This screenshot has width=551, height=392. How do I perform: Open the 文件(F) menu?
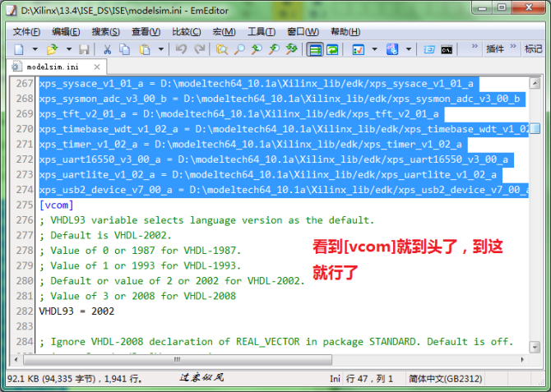click(26, 32)
